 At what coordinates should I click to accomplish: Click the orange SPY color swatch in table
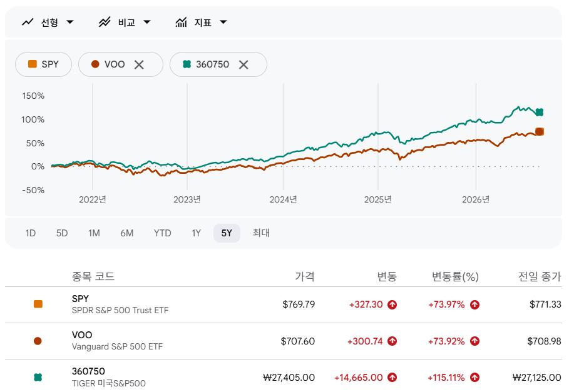[38, 304]
